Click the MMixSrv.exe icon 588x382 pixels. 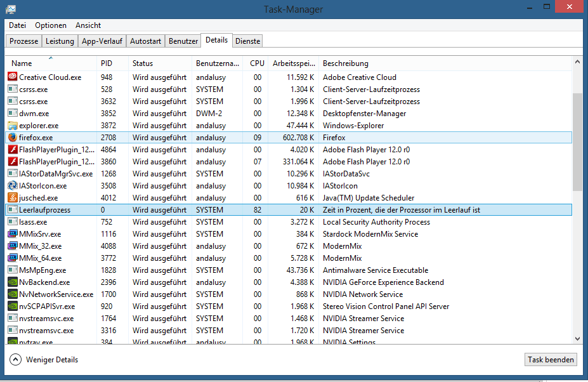click(13, 234)
